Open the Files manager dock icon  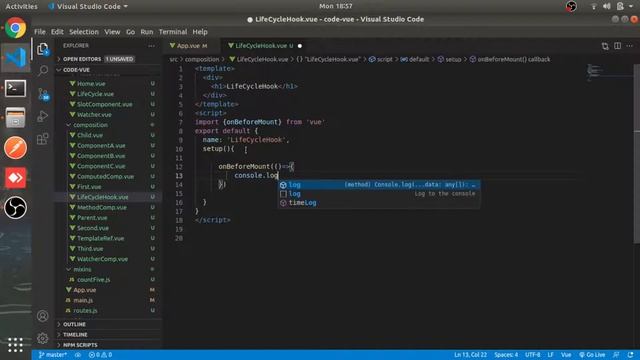pos(16,118)
